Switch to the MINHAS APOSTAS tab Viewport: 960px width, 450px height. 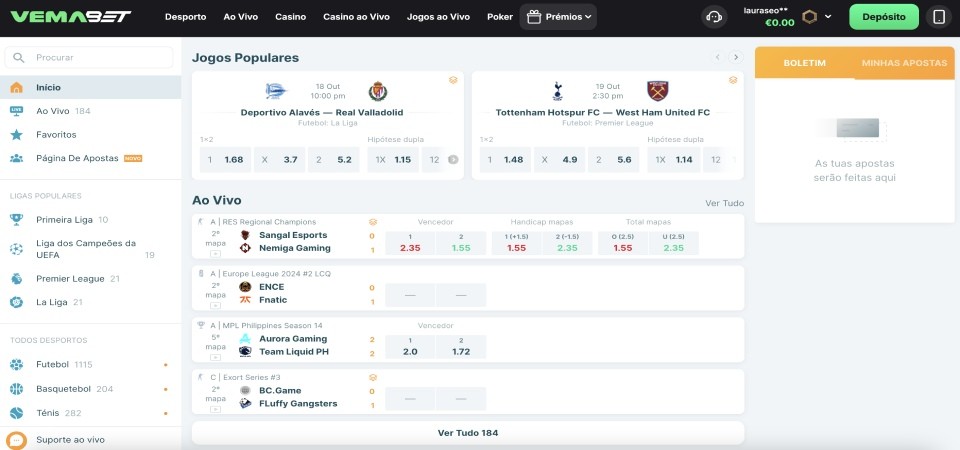(x=904, y=63)
